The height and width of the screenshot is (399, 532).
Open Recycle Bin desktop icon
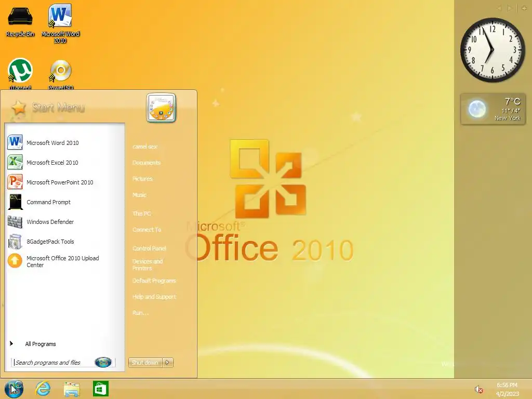tap(20, 21)
